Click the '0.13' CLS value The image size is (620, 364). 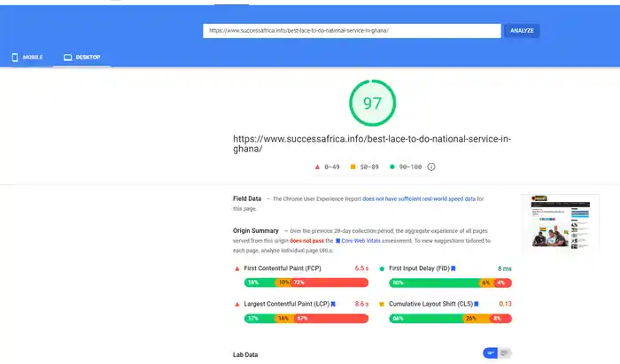click(x=505, y=304)
